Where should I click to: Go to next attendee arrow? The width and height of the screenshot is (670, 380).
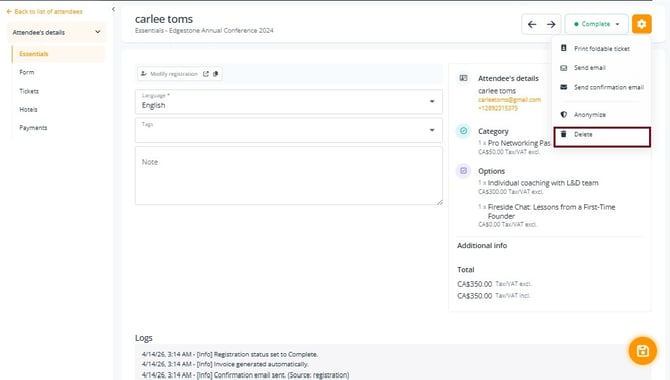point(551,24)
